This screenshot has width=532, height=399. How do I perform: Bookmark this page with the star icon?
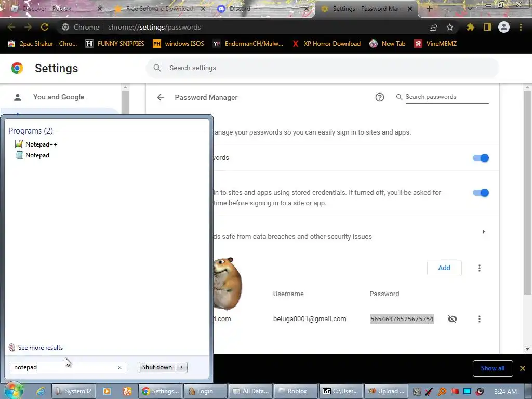point(450,27)
